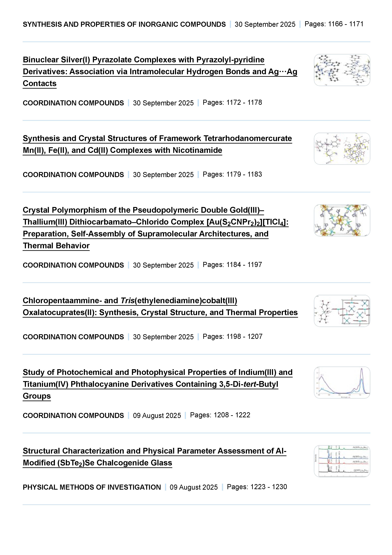The width and height of the screenshot is (392, 555).
Task: Click the silver pyrazolate molecular structure thumbnail
Action: [342, 70]
